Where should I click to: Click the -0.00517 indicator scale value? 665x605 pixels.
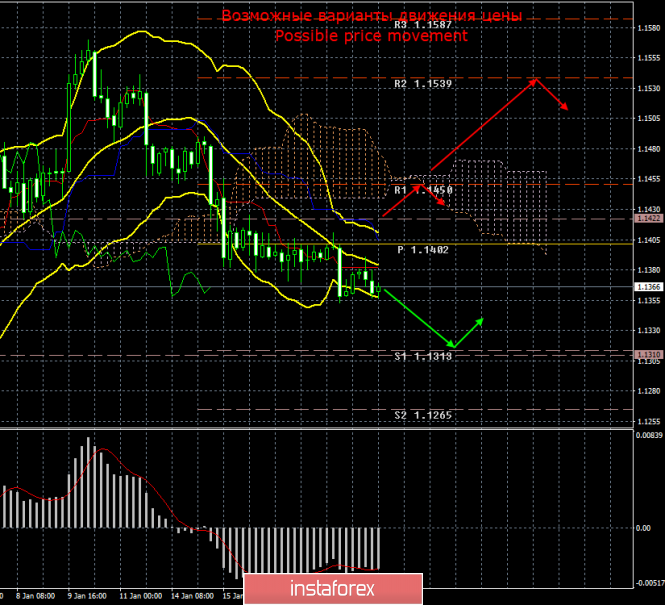pos(649,583)
